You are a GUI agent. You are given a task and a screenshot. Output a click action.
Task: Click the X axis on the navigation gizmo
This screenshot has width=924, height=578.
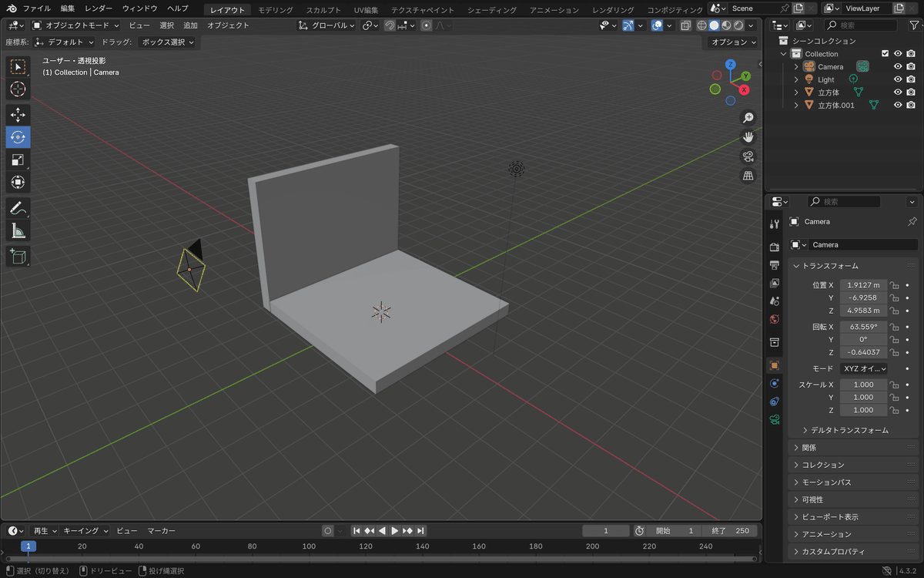coord(745,89)
